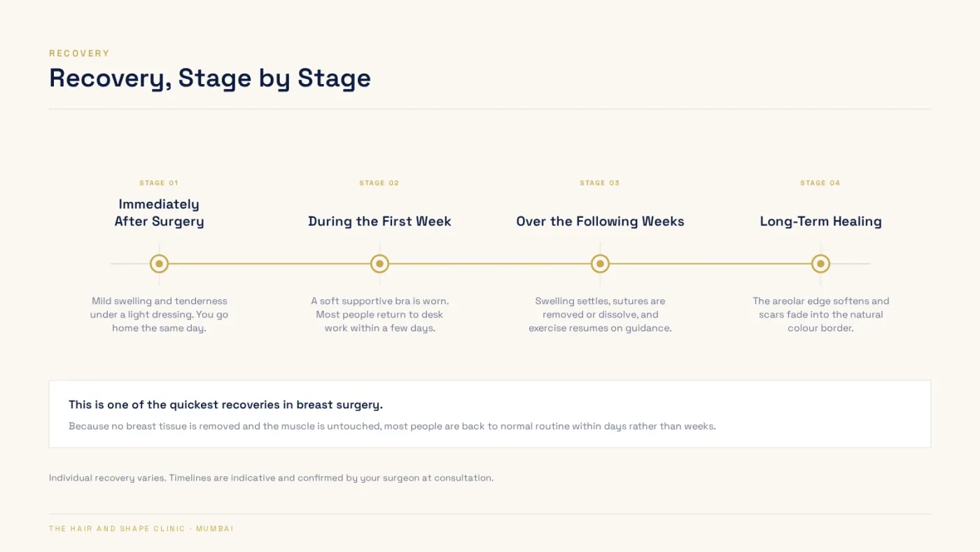
Task: Click the gold RECOVERY section label
Action: [79, 53]
